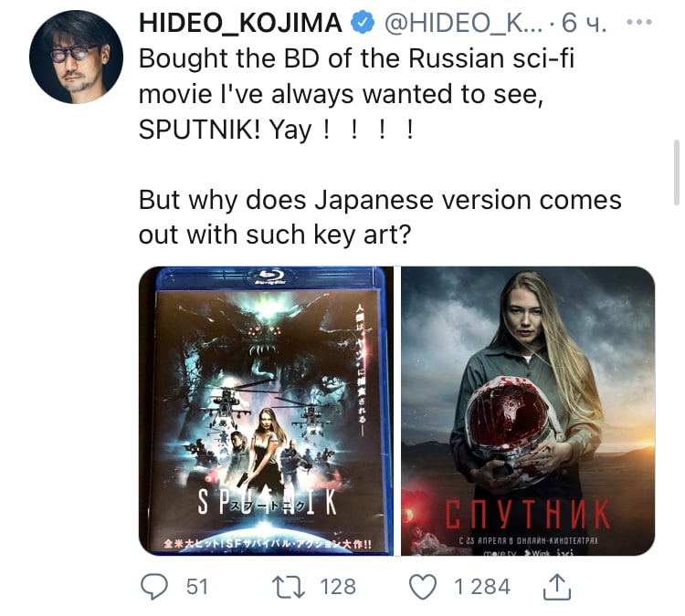
Task: Click the 1 284 likes count
Action: click(x=482, y=586)
